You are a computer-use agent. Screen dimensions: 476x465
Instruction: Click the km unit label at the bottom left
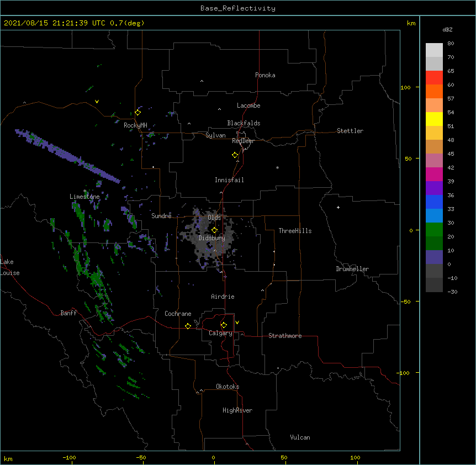coord(8,458)
